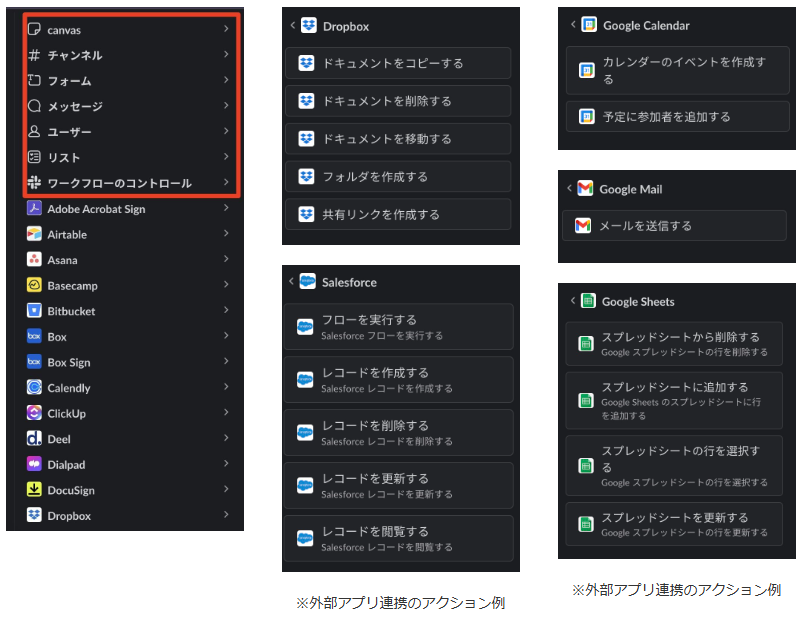Open the ユーザー step category

(129, 131)
